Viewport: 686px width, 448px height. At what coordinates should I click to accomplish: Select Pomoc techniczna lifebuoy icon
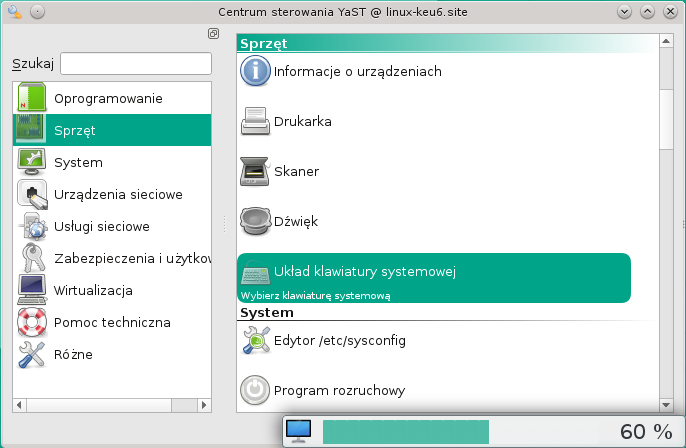33,322
